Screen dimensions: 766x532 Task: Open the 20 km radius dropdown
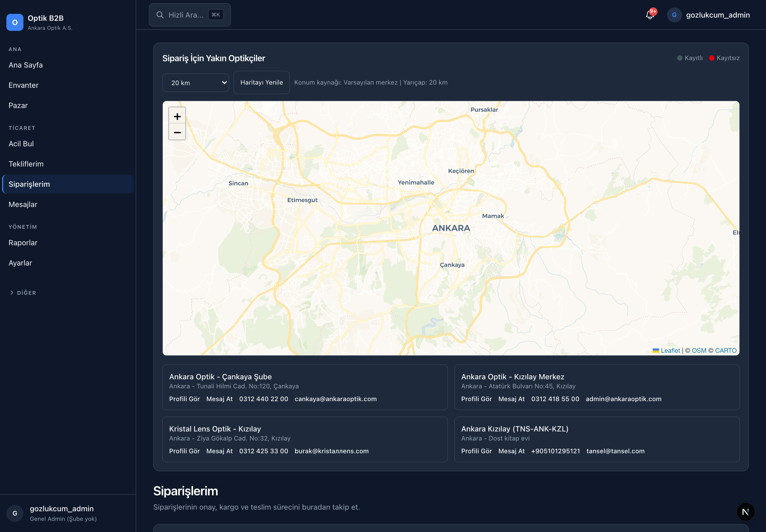click(x=196, y=83)
